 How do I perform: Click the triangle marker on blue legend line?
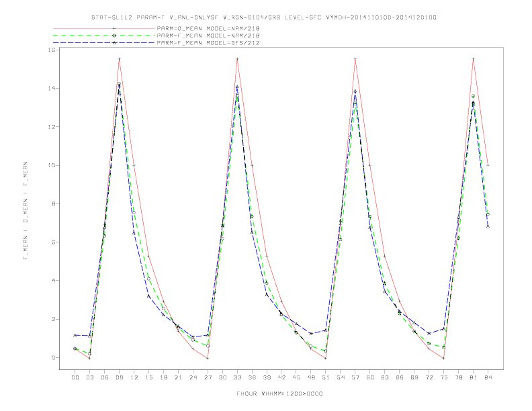tap(114, 43)
